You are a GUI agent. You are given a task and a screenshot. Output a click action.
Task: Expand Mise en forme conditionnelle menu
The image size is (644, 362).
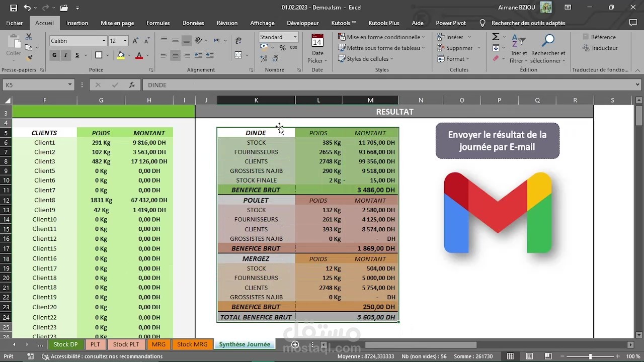(382, 37)
